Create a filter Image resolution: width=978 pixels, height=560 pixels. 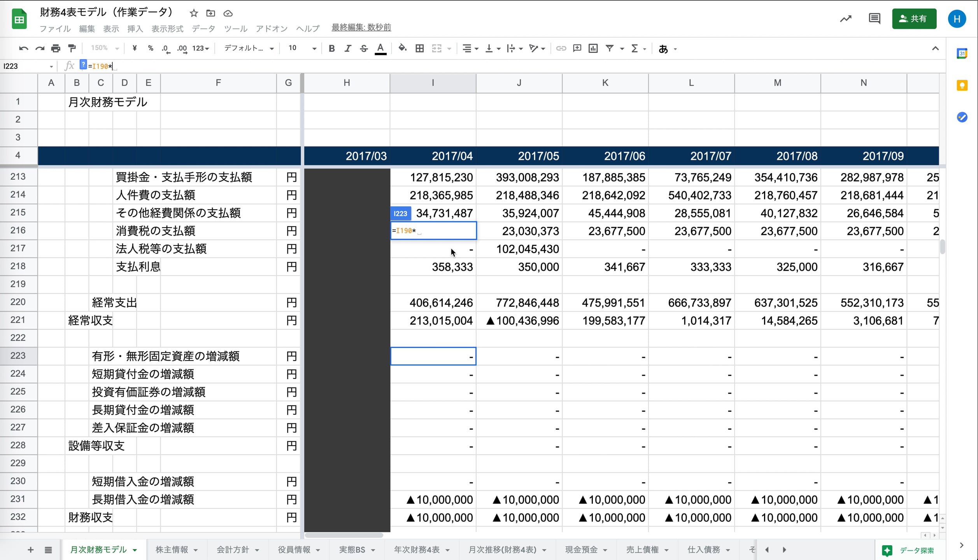click(609, 48)
